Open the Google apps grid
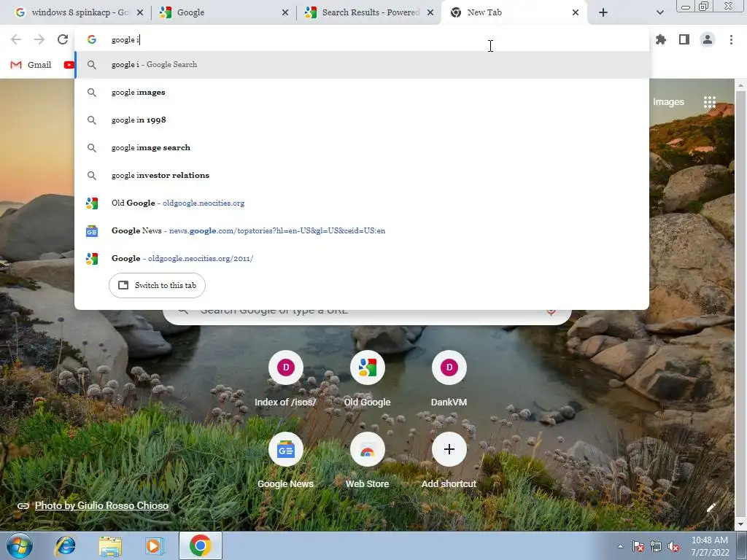 [709, 102]
